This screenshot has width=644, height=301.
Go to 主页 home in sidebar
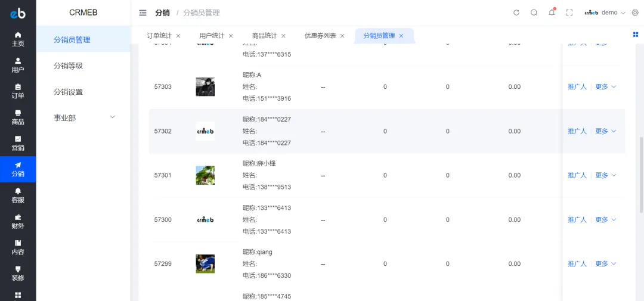tap(18, 39)
